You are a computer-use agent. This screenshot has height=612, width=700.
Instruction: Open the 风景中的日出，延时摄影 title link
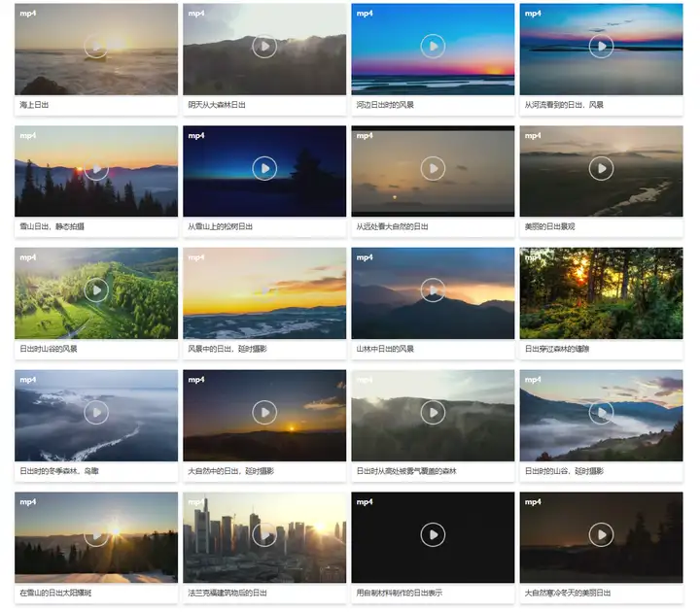[x=227, y=349]
